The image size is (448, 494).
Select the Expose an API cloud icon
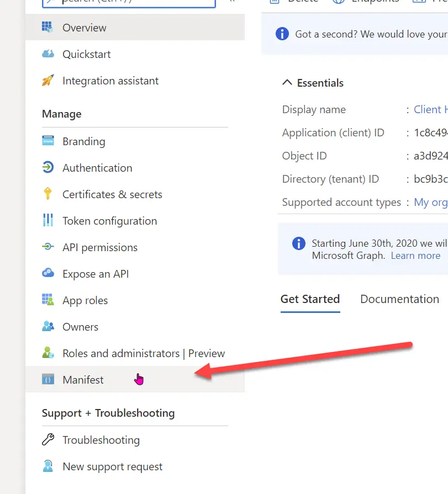click(48, 273)
